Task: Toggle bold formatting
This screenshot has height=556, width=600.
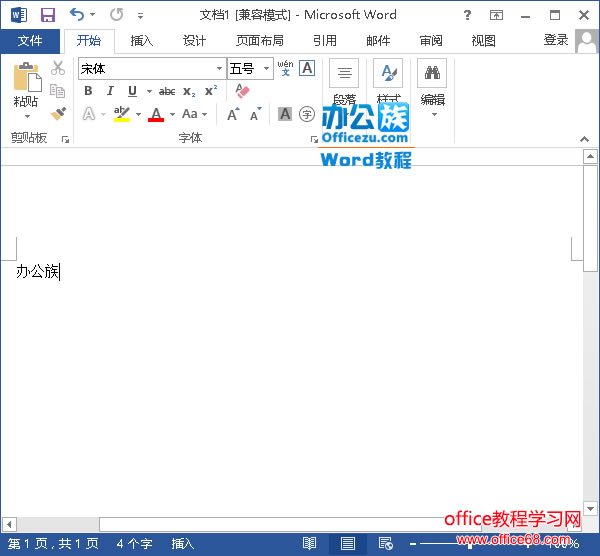Action: [88, 91]
